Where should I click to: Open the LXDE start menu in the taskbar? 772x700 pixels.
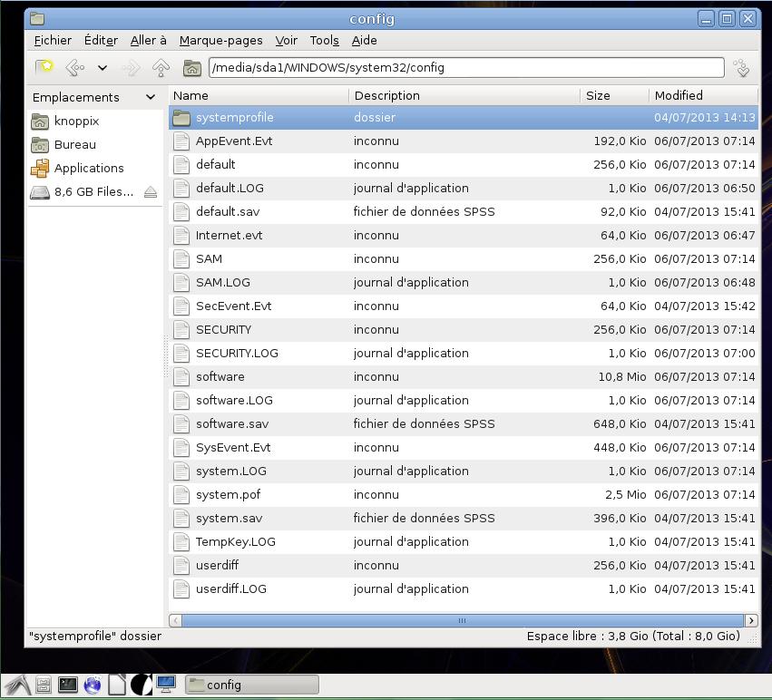[18, 685]
